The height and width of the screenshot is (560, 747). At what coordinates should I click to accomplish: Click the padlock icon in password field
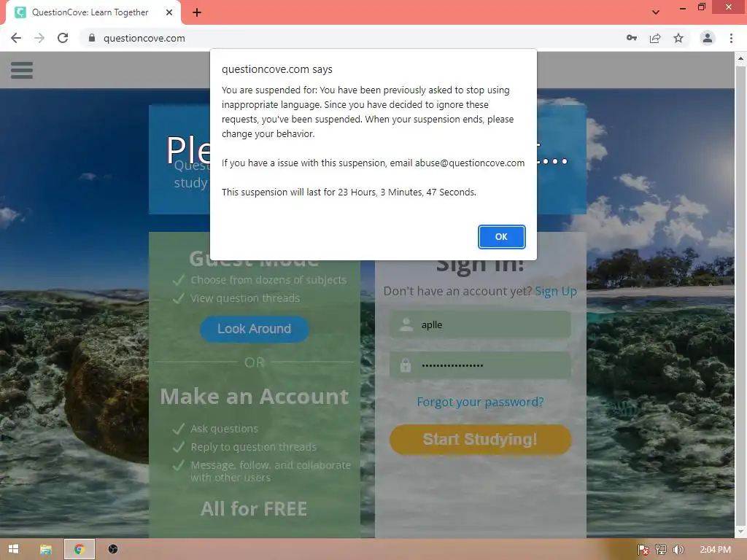(406, 365)
